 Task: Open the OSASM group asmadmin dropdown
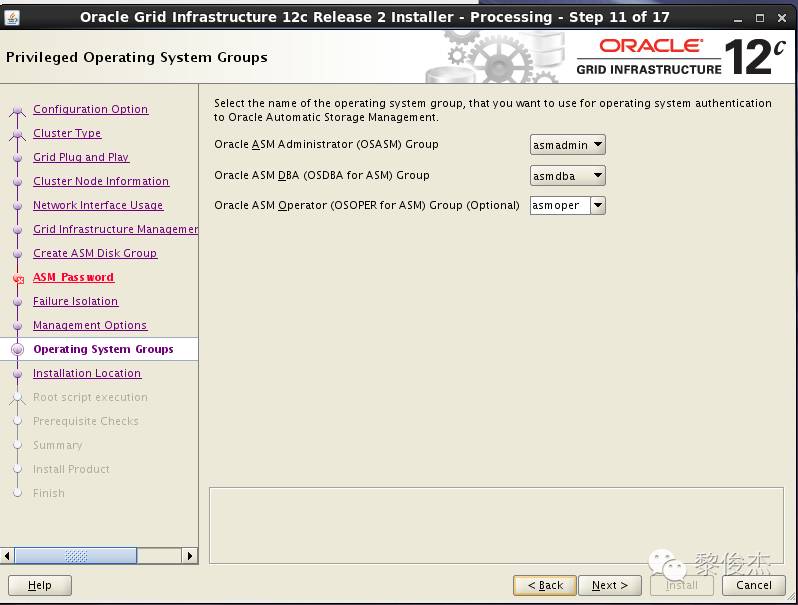(567, 145)
